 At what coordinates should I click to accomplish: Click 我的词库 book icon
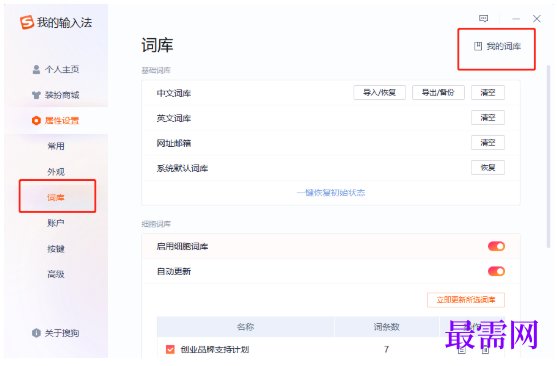coord(478,46)
